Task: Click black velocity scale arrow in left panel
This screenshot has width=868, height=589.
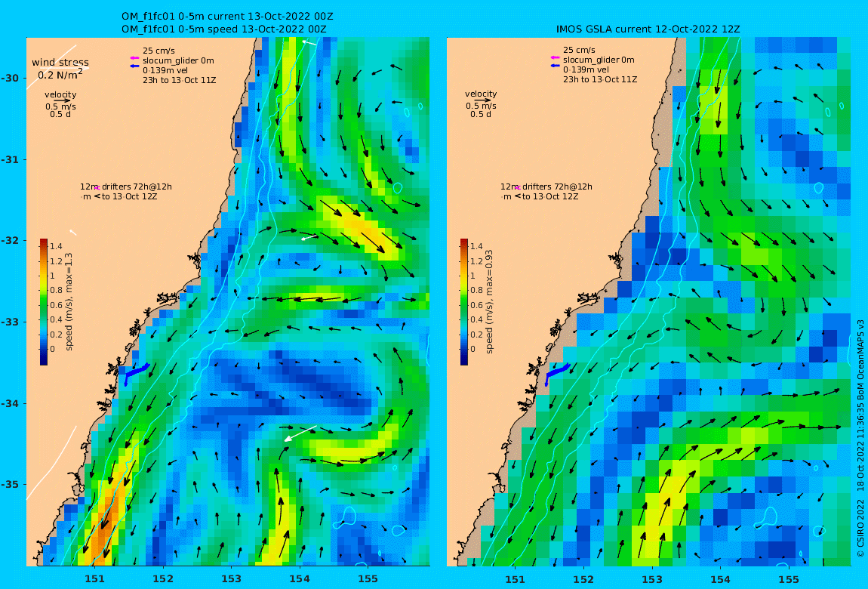Action: pyautogui.click(x=62, y=100)
